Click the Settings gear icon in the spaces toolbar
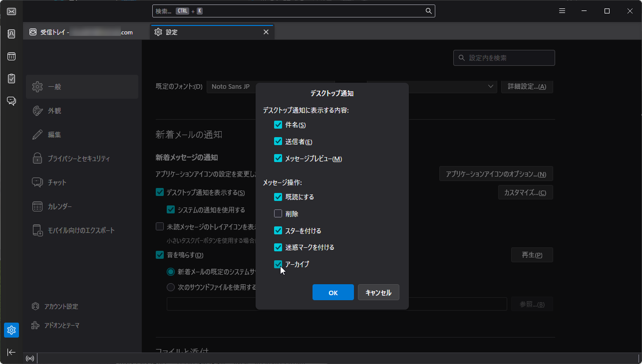The width and height of the screenshot is (642, 364). [x=11, y=330]
